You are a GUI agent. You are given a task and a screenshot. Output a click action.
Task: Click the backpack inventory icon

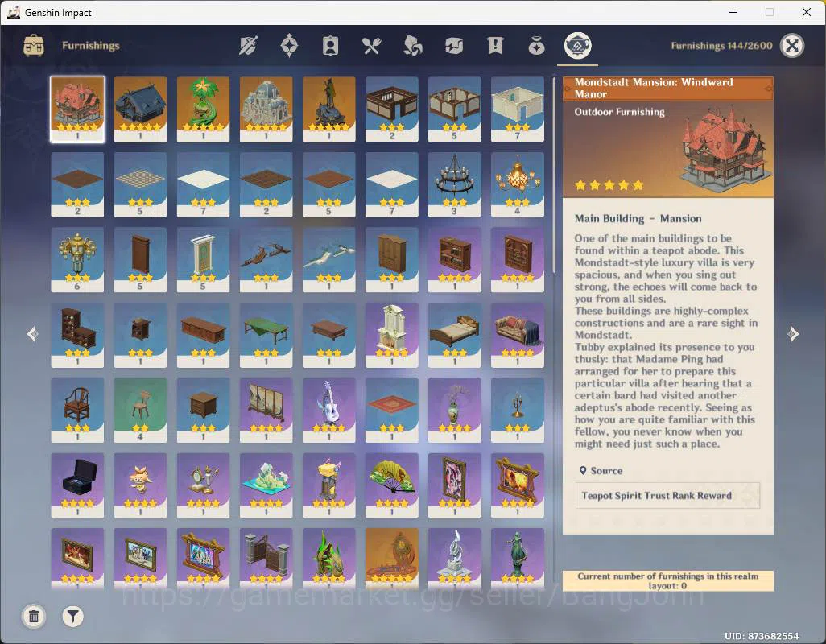point(34,46)
